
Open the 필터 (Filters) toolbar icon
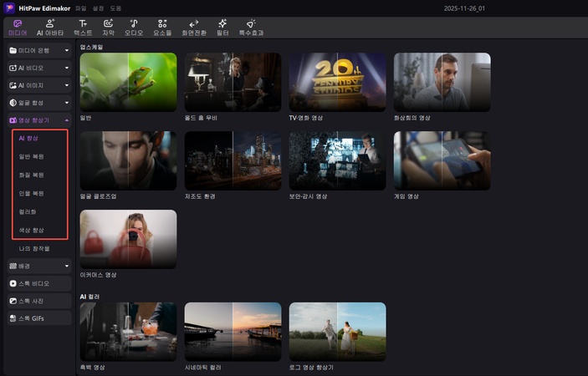click(x=222, y=27)
